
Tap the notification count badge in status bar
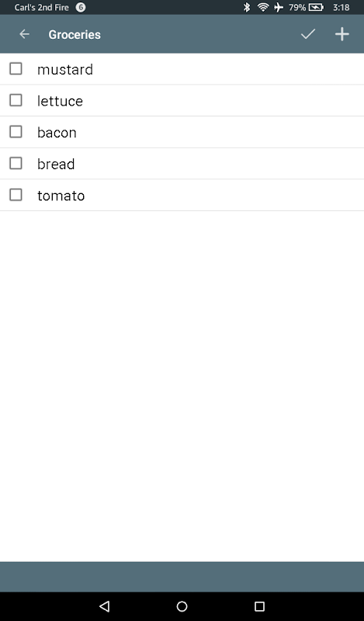(81, 7)
